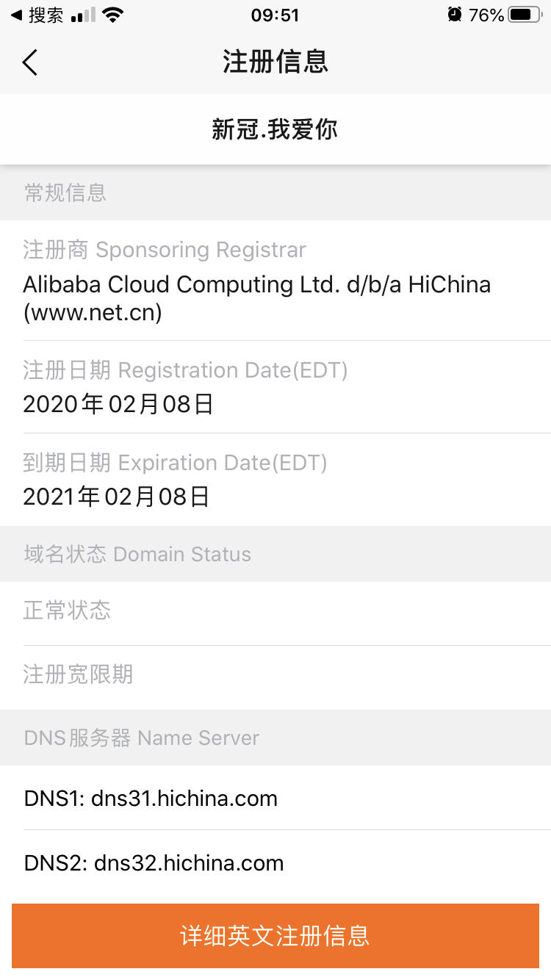Tap the back-to-搜索 arrow in status bar

(x=16, y=15)
